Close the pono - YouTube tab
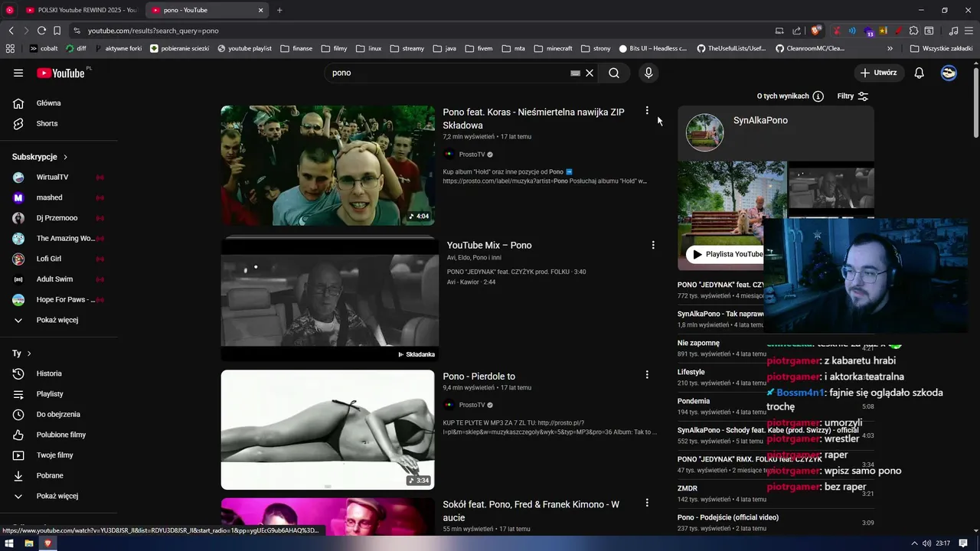The width and height of the screenshot is (980, 551). coord(260,10)
